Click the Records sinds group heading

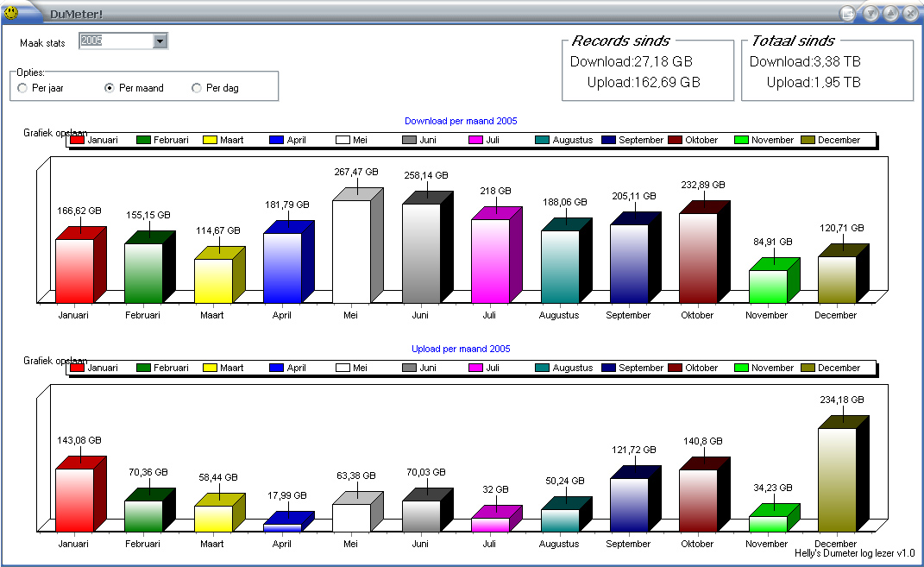tap(620, 41)
